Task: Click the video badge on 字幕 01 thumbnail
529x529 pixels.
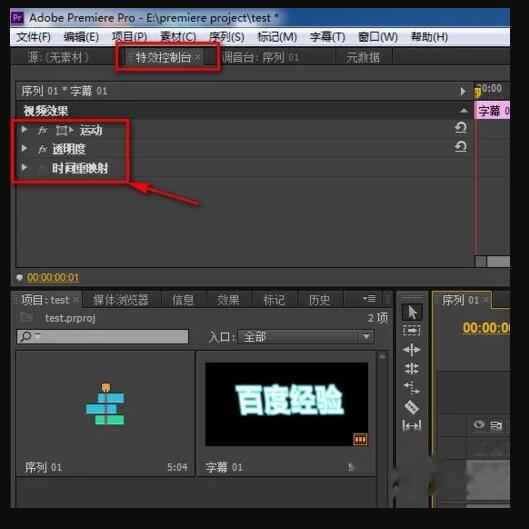Action: (x=360, y=439)
